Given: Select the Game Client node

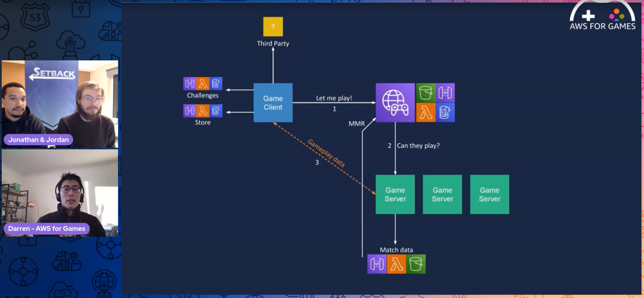Looking at the screenshot, I should pos(273,102).
